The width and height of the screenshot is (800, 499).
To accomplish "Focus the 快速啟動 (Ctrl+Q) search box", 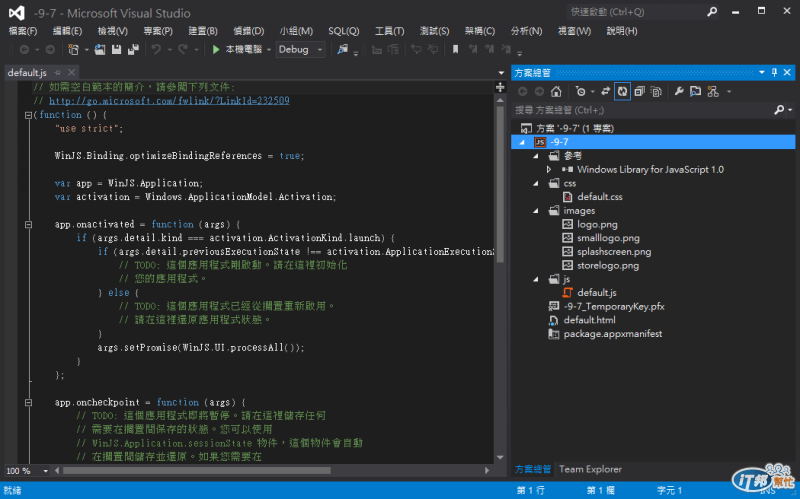I will coord(636,12).
